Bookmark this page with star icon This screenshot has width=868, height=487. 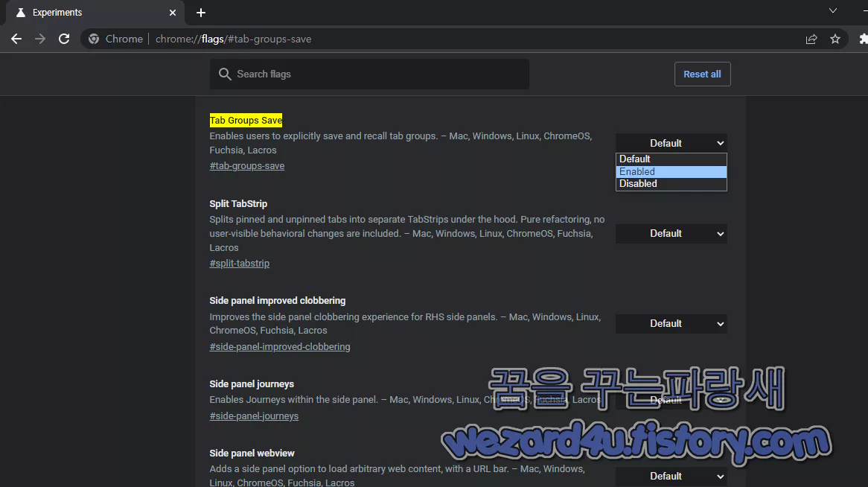(x=835, y=39)
